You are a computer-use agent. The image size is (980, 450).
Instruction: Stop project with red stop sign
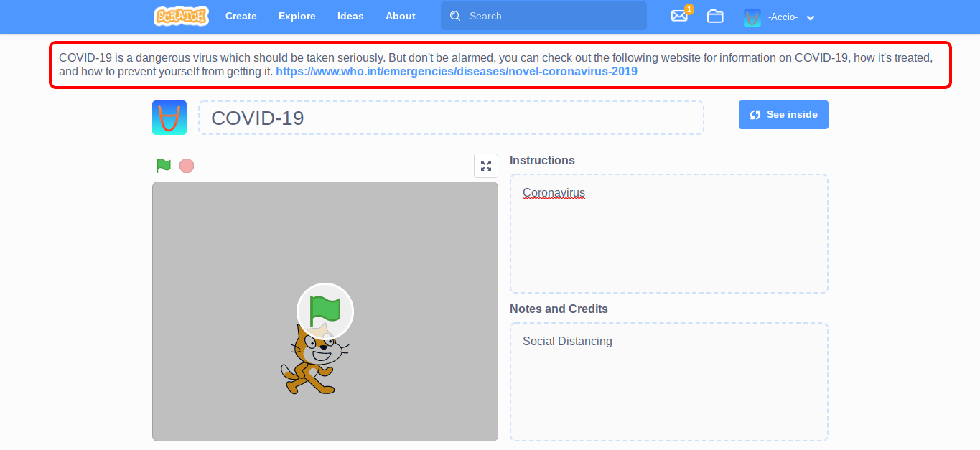pyautogui.click(x=187, y=166)
